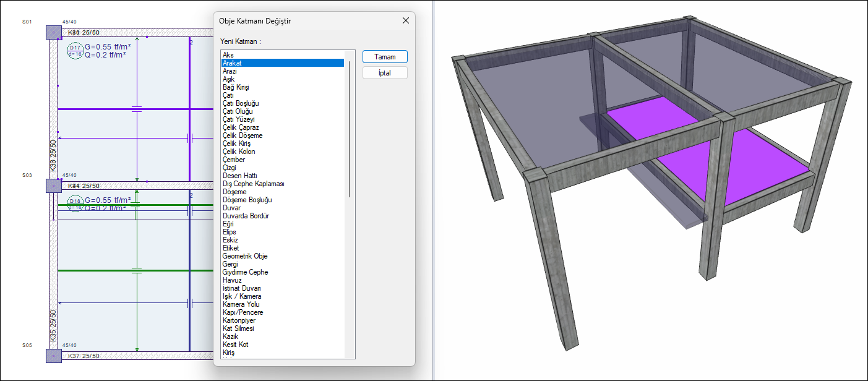
Task: Select the Döşeme layer
Action: 234,192
